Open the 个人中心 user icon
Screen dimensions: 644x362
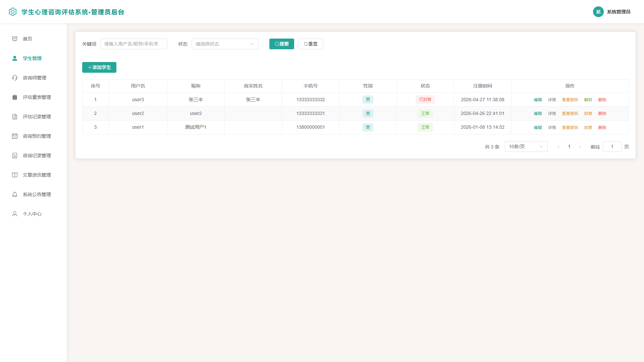click(x=15, y=214)
